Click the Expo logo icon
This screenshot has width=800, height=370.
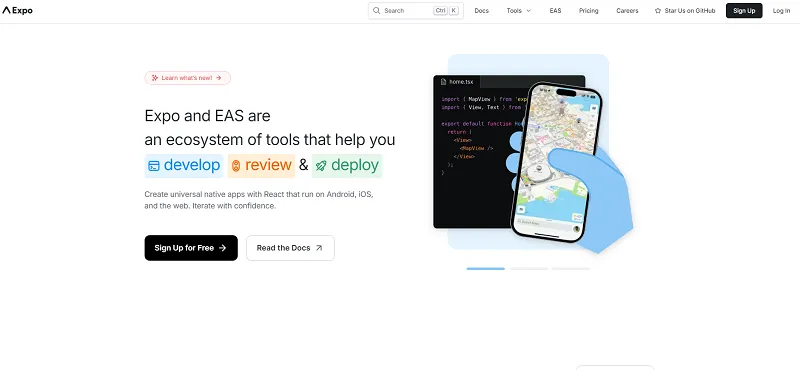[x=6, y=10]
